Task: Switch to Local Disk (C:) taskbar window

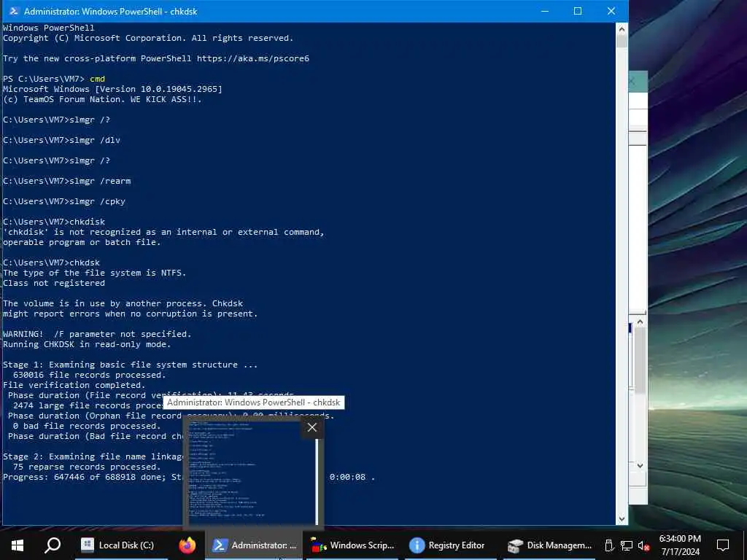Action: [121, 545]
